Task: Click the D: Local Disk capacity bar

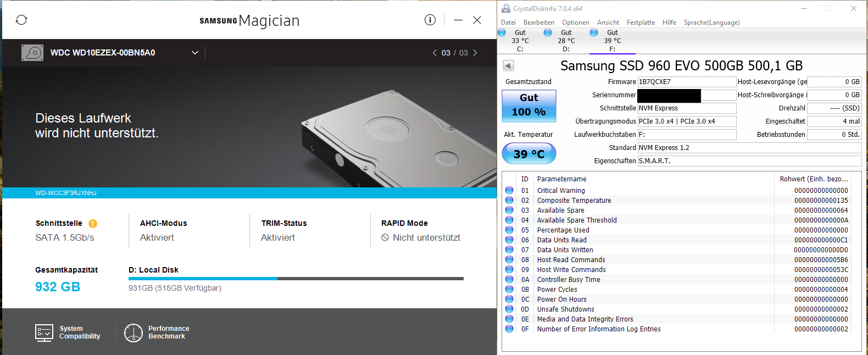Action: [x=296, y=279]
